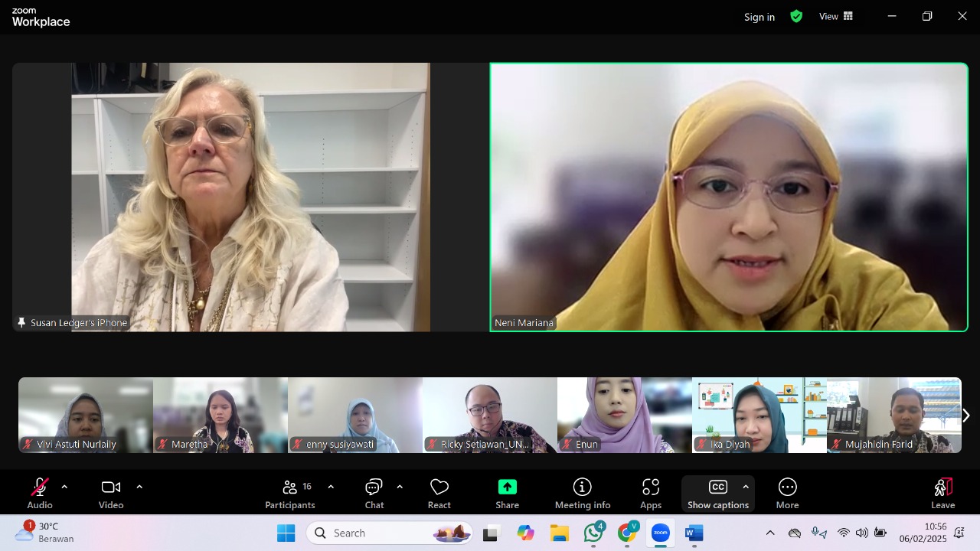Open the View layout menu
980x551 pixels.
(836, 16)
